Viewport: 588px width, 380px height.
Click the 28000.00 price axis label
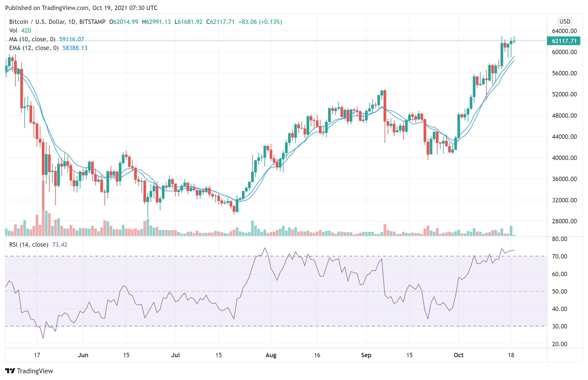pos(564,221)
